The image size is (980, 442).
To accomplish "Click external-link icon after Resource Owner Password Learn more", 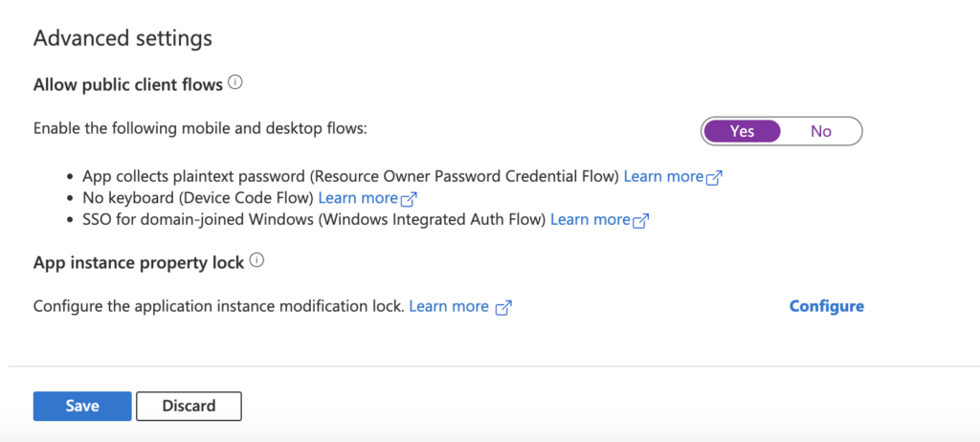I will pyautogui.click(x=714, y=178).
